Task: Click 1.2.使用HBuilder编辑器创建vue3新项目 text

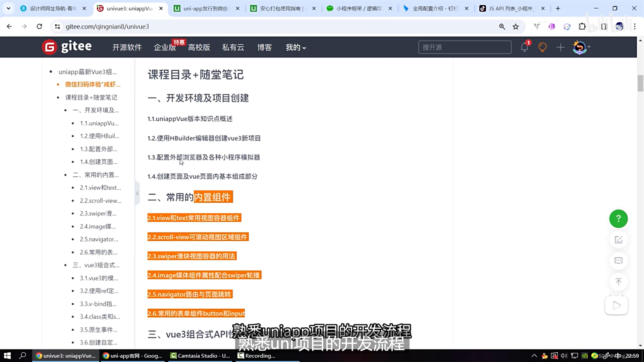Action: coord(204,138)
